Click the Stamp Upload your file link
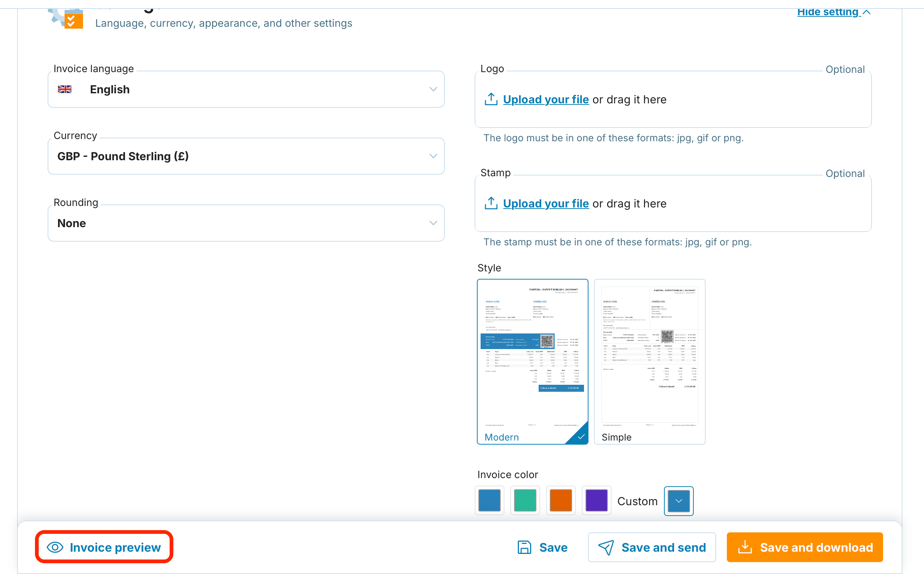The image size is (924, 574). point(546,203)
